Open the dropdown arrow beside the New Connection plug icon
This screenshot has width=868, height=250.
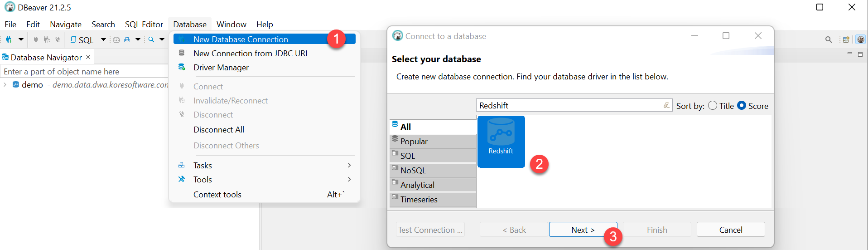click(21, 39)
